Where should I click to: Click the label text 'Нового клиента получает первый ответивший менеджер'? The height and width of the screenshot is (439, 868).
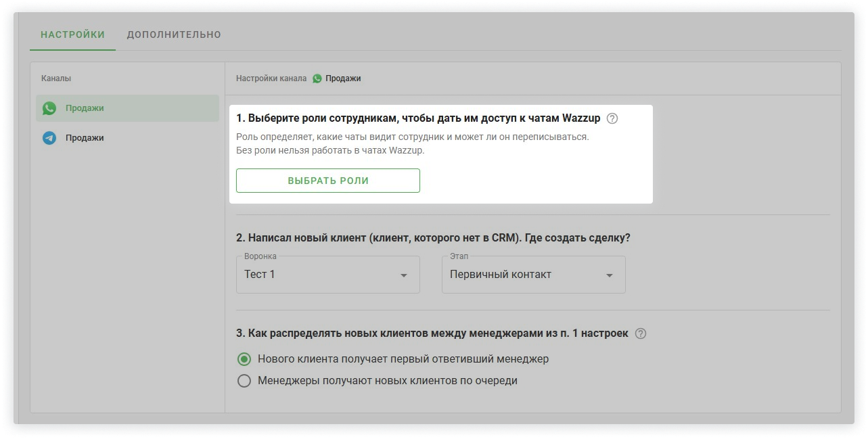pyautogui.click(x=403, y=359)
